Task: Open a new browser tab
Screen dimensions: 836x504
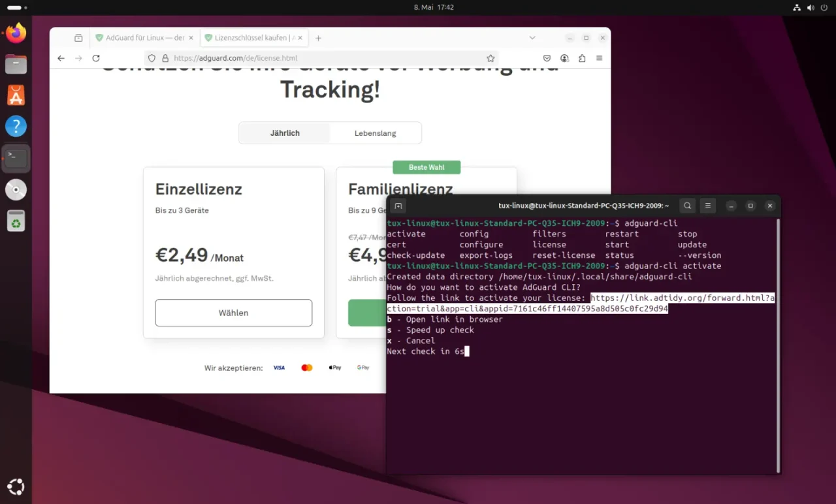Action: tap(319, 38)
